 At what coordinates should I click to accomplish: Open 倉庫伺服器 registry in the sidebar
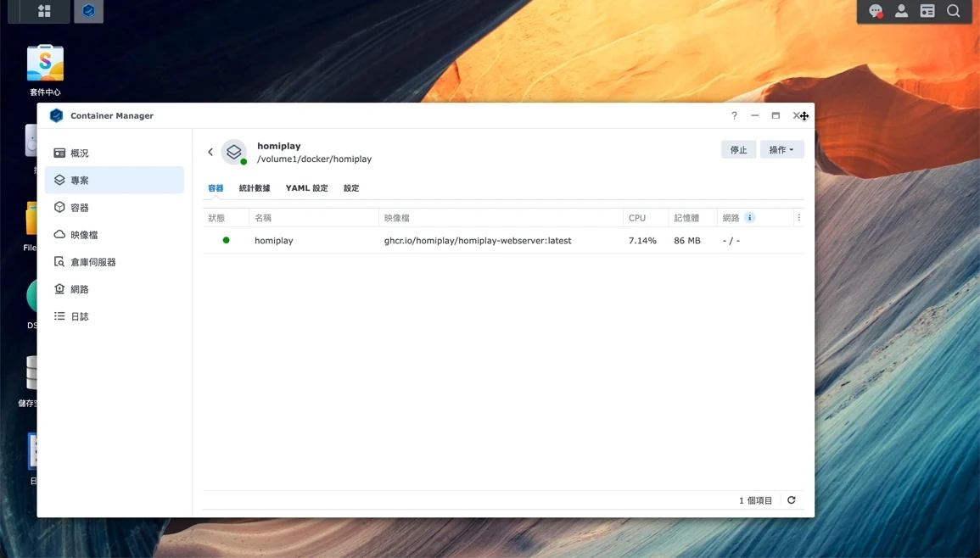pyautogui.click(x=115, y=262)
